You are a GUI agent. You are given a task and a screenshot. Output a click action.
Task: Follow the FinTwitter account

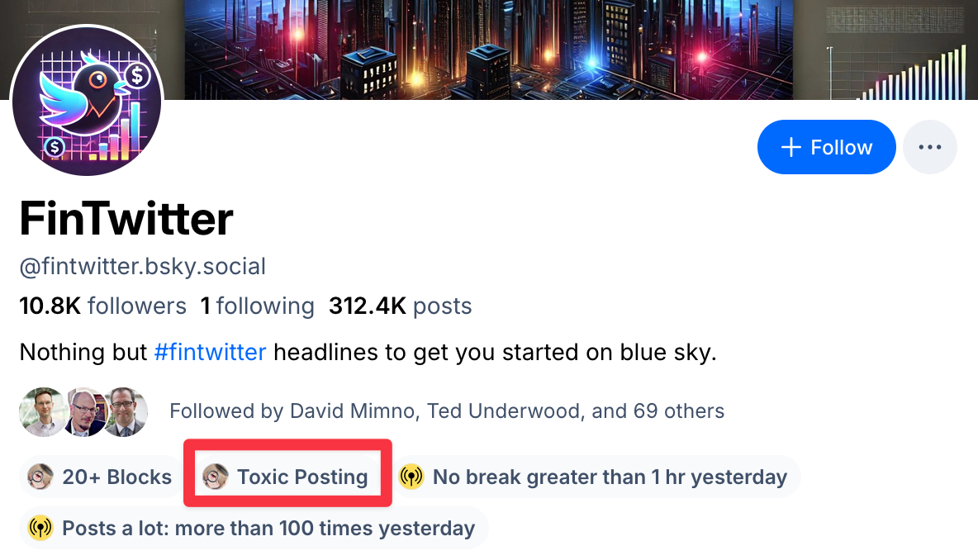[x=826, y=148]
